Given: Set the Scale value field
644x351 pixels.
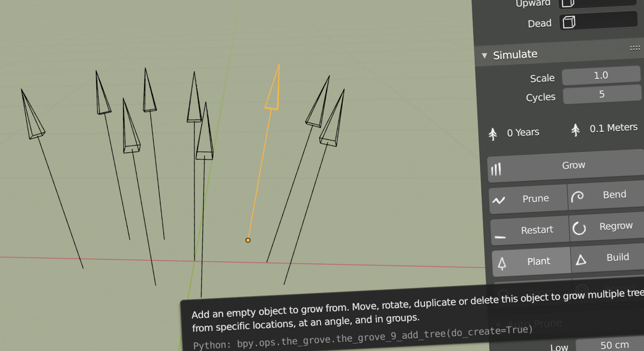Looking at the screenshot, I should (601, 75).
